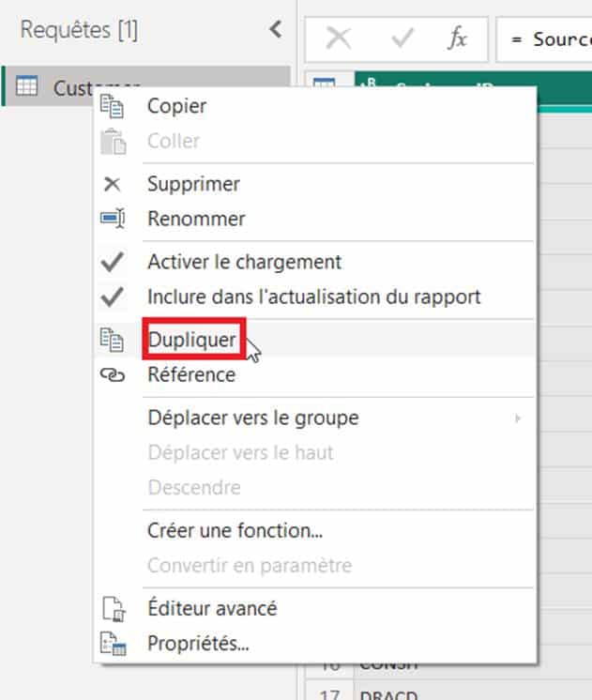
Task: Click the Éditeur avancé icon
Action: 113,609
